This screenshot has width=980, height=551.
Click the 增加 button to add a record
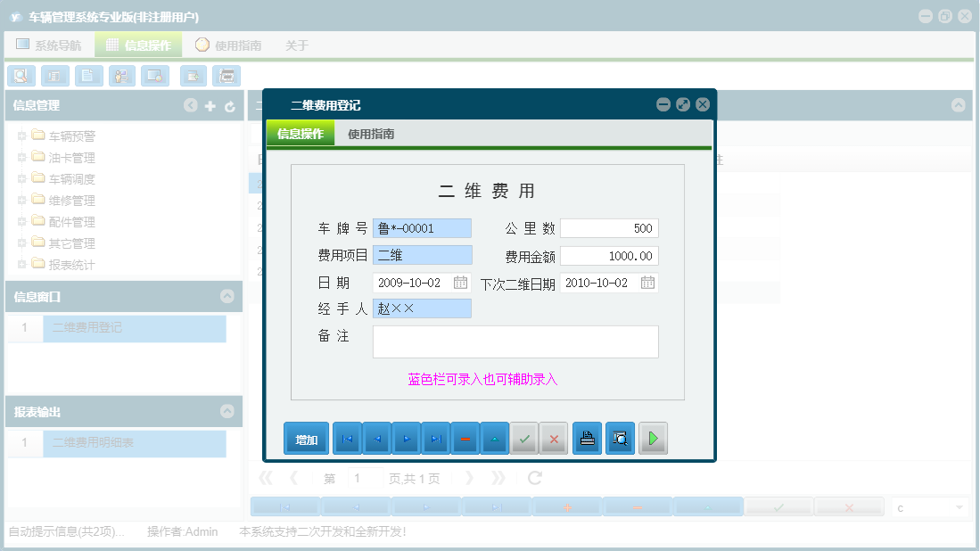306,438
